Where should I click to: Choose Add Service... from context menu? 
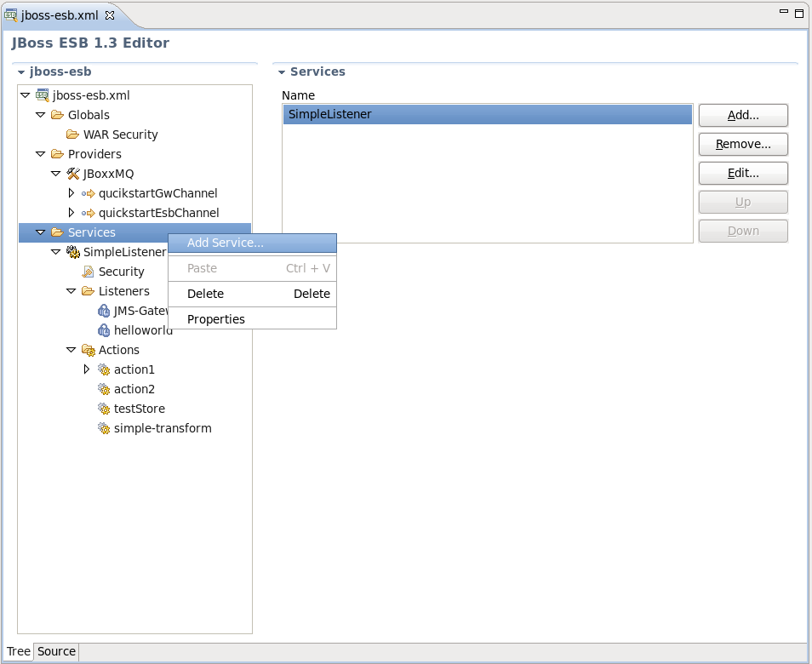pos(226,243)
